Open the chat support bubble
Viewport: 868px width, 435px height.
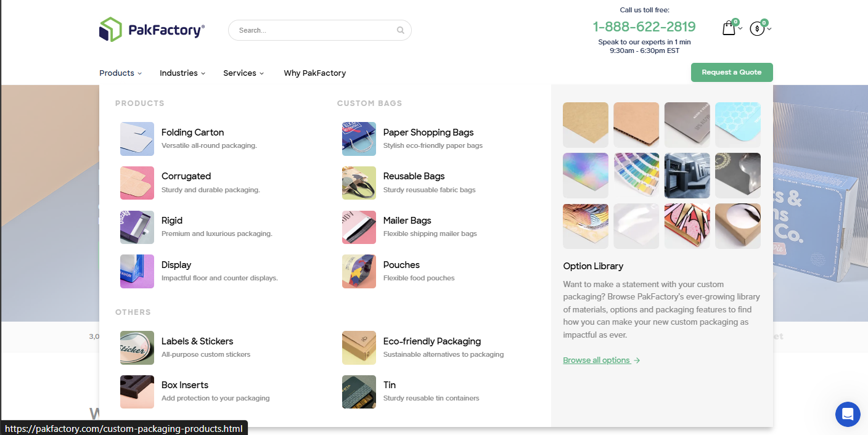pyautogui.click(x=848, y=414)
